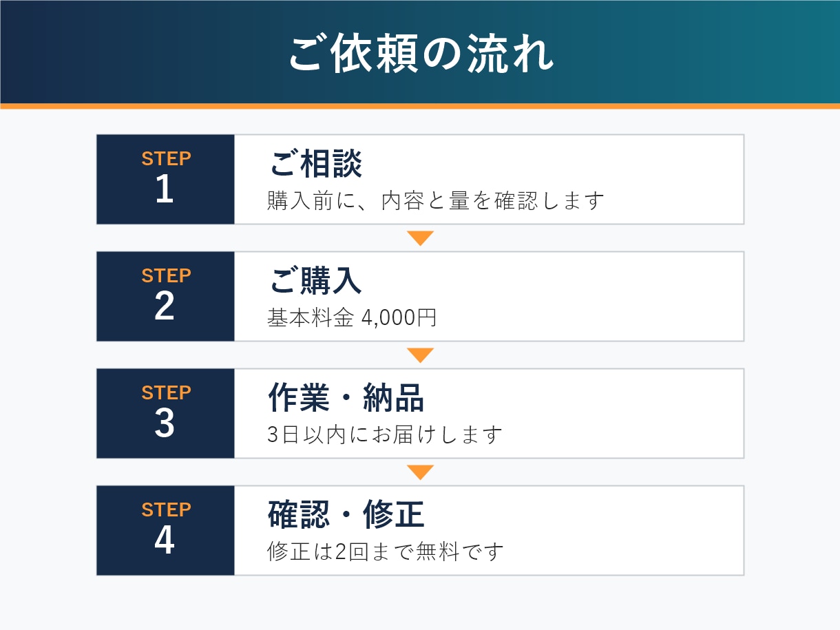Click the orange STEP label above number 4
This screenshot has width=840, height=630.
tap(166, 510)
